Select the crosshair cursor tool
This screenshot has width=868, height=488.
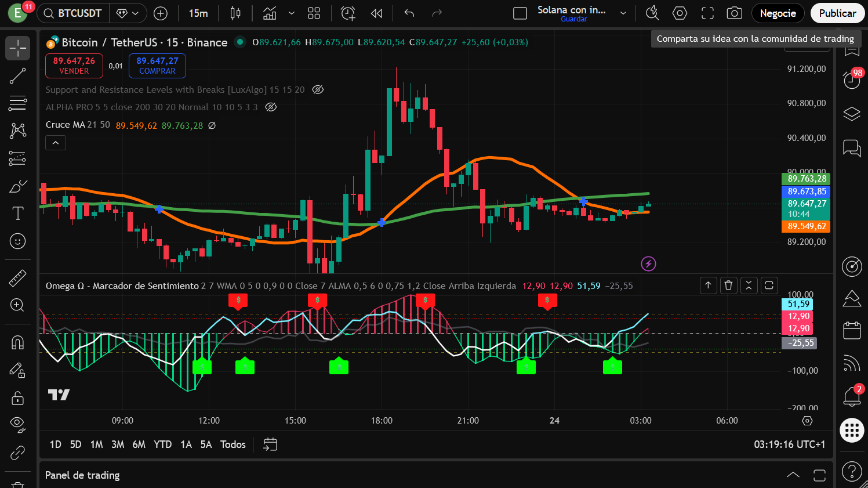click(17, 48)
